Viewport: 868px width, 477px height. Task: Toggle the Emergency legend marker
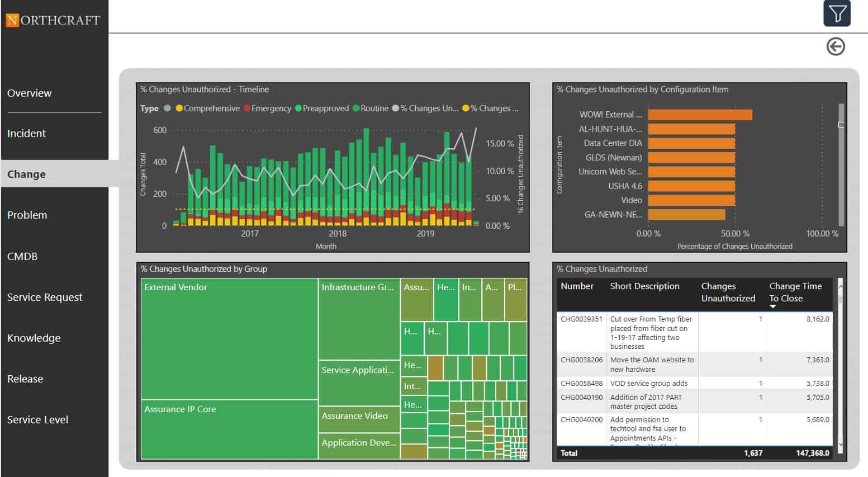[247, 108]
